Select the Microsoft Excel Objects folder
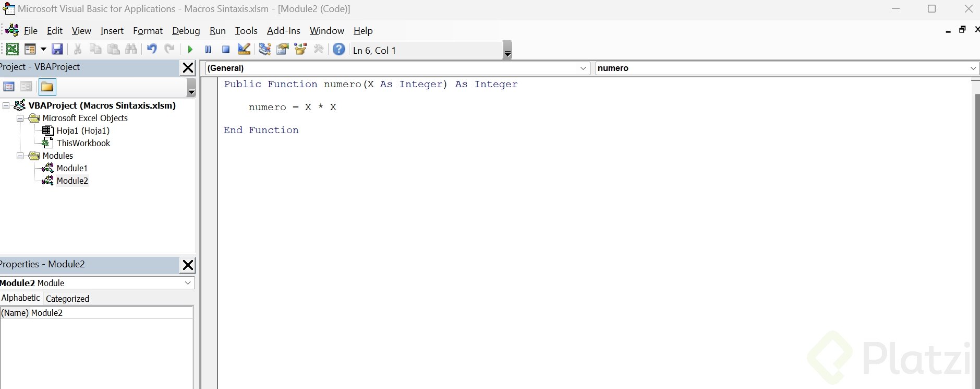 coord(85,118)
